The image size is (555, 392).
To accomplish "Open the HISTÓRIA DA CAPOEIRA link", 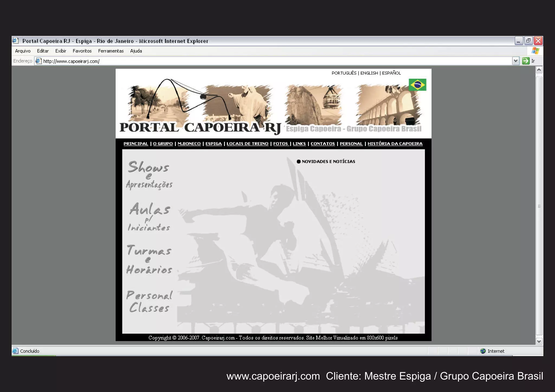I will click(395, 144).
